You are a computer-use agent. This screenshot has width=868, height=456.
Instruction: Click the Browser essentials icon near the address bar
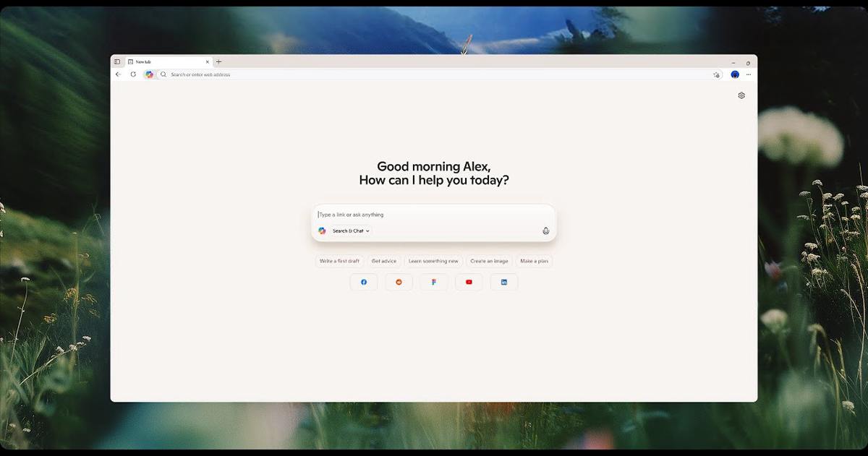716,74
